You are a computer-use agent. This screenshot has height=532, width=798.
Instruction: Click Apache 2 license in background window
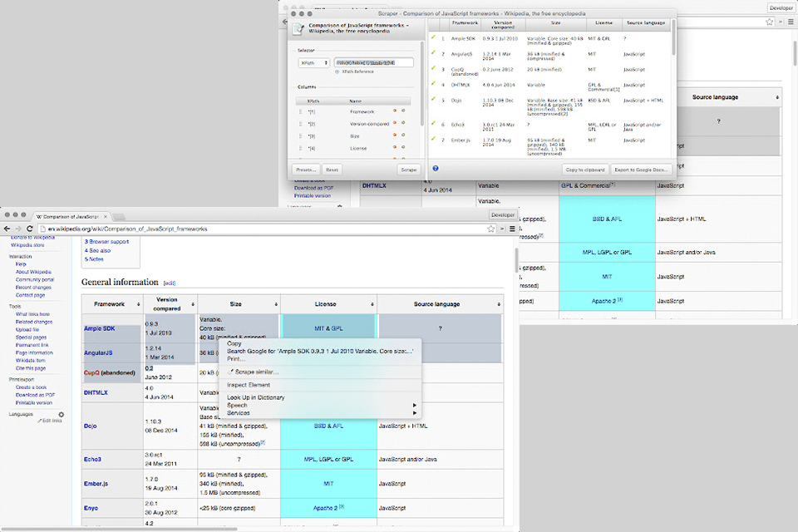click(x=603, y=301)
